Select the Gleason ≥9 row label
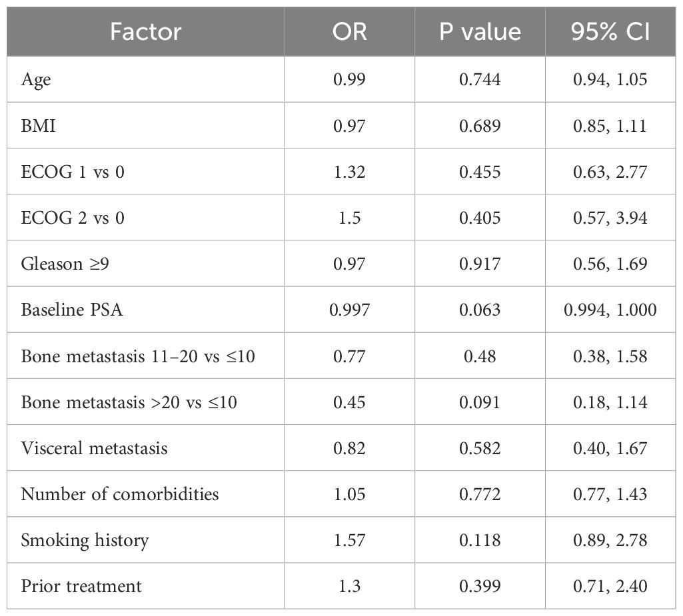This screenshot has height=616, width=683. [65, 264]
